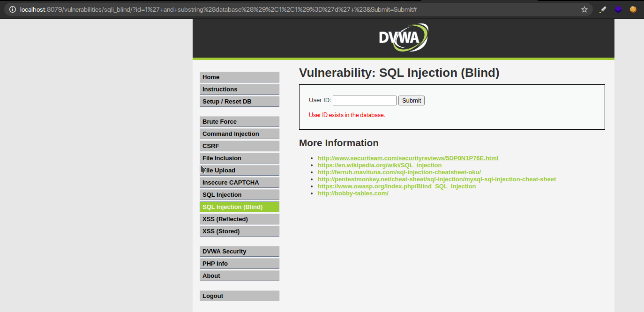Viewport: 644px width, 312px height.
Task: Select CSRF in the sidebar
Action: 240,146
